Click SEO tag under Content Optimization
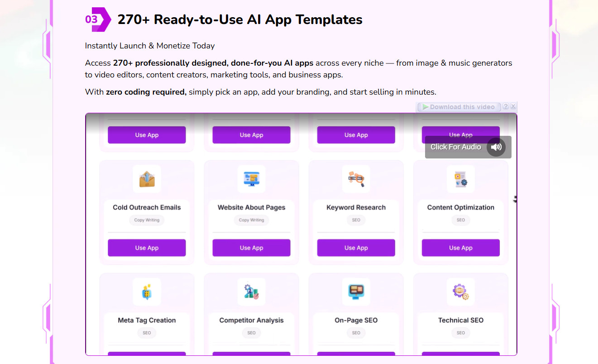 point(461,220)
